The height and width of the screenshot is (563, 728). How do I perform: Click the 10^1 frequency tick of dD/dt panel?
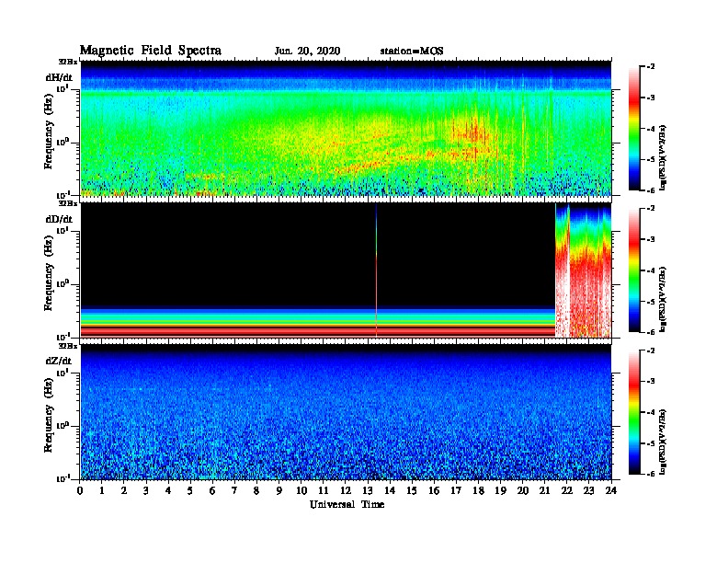[63, 230]
